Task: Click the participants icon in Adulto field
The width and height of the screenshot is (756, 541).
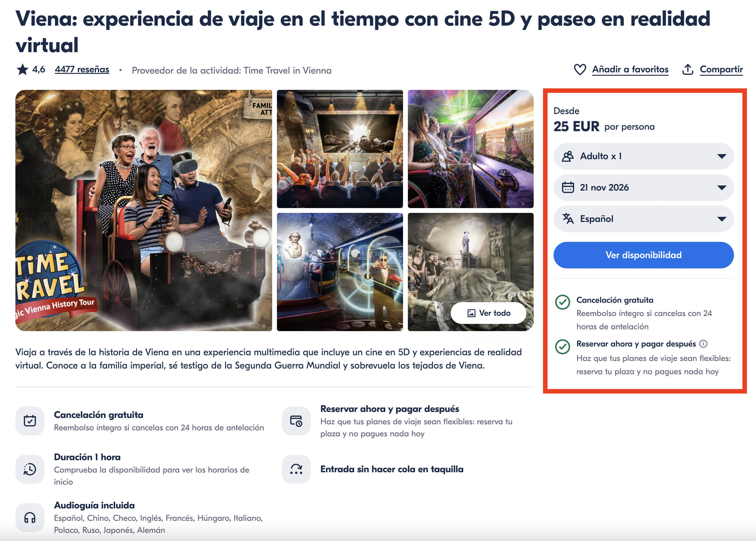Action: (x=568, y=156)
